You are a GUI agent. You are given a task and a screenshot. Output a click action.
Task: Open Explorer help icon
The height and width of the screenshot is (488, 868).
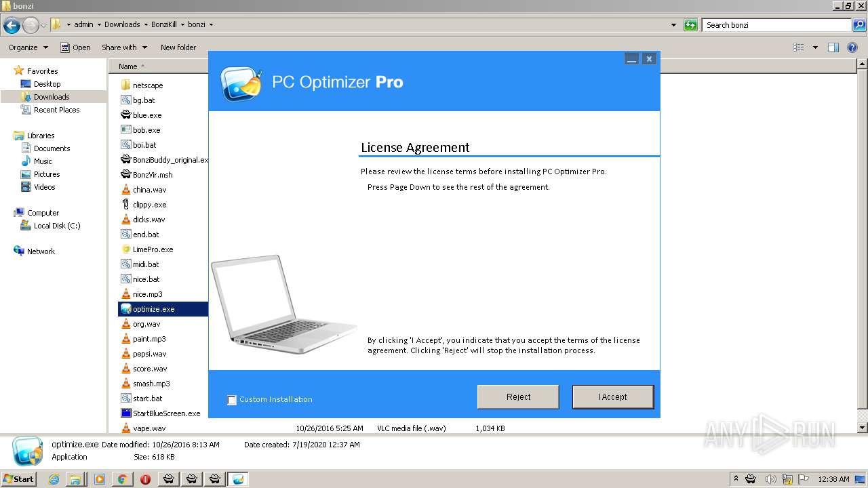(853, 47)
